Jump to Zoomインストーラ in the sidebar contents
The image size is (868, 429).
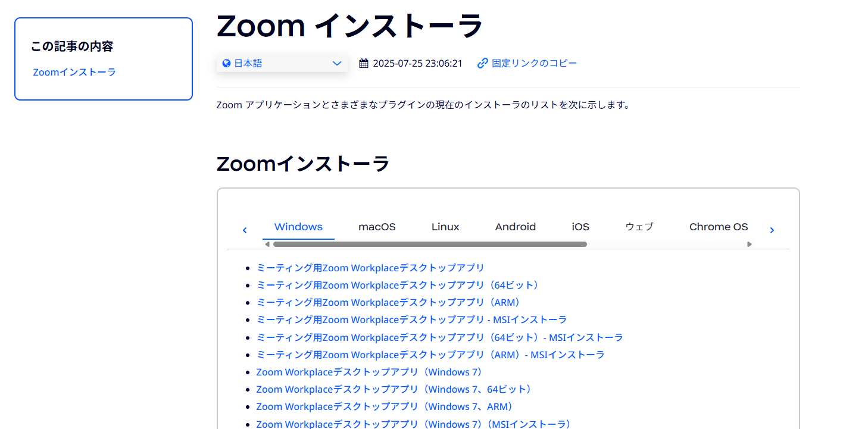[74, 72]
